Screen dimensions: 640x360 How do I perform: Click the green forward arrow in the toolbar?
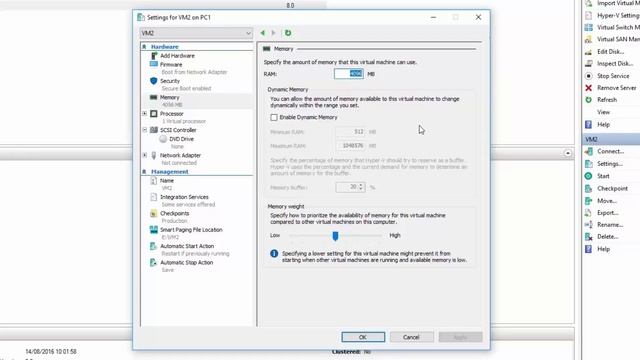273,33
